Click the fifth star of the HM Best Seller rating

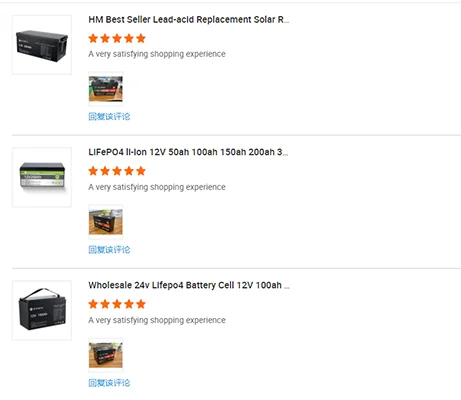coord(141,38)
